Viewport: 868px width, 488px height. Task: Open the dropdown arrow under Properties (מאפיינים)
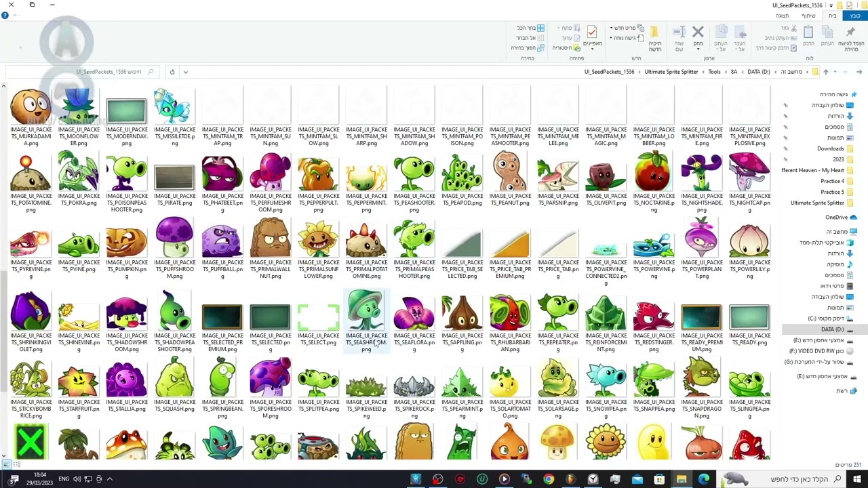click(x=592, y=49)
